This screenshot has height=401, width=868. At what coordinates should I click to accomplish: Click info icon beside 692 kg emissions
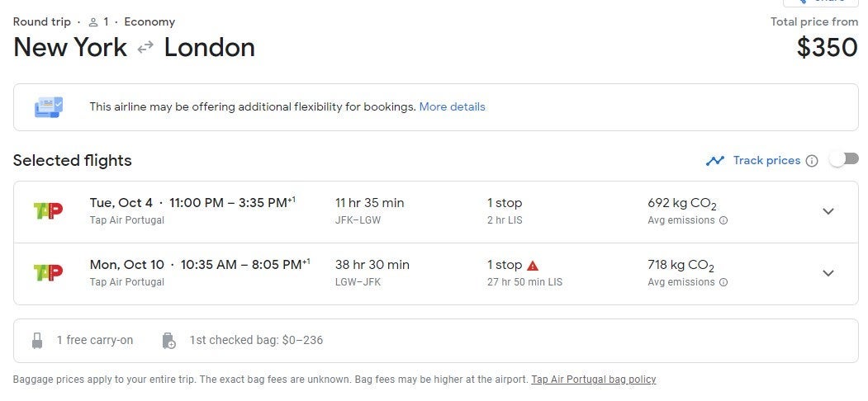[x=723, y=220]
